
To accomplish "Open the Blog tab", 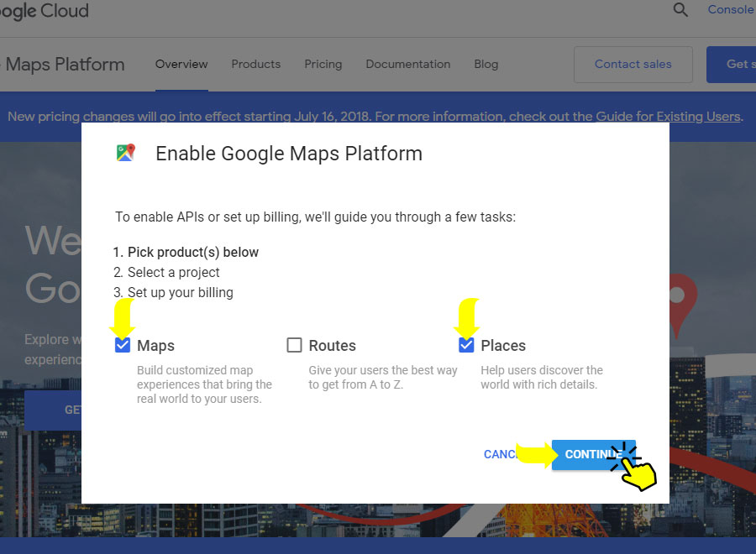I will pos(486,64).
